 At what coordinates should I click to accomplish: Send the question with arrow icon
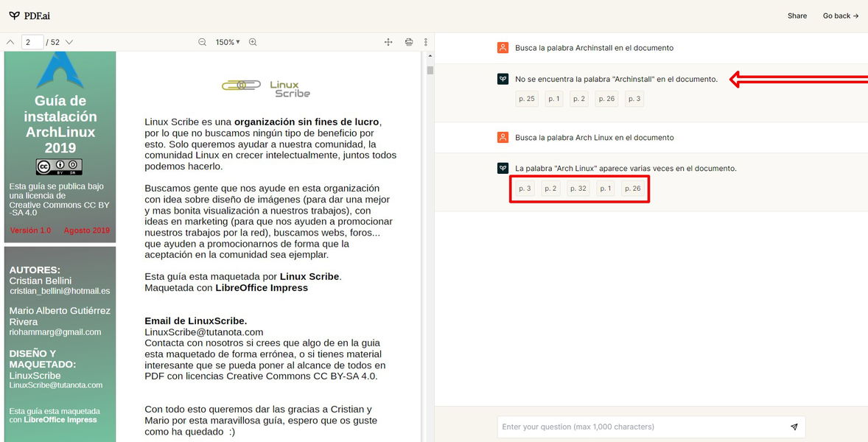(794, 427)
